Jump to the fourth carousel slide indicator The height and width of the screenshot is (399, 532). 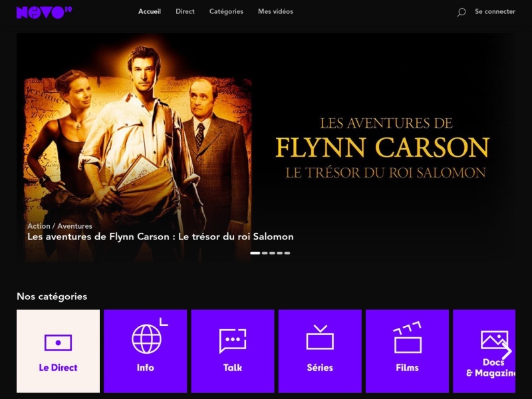[x=279, y=253]
